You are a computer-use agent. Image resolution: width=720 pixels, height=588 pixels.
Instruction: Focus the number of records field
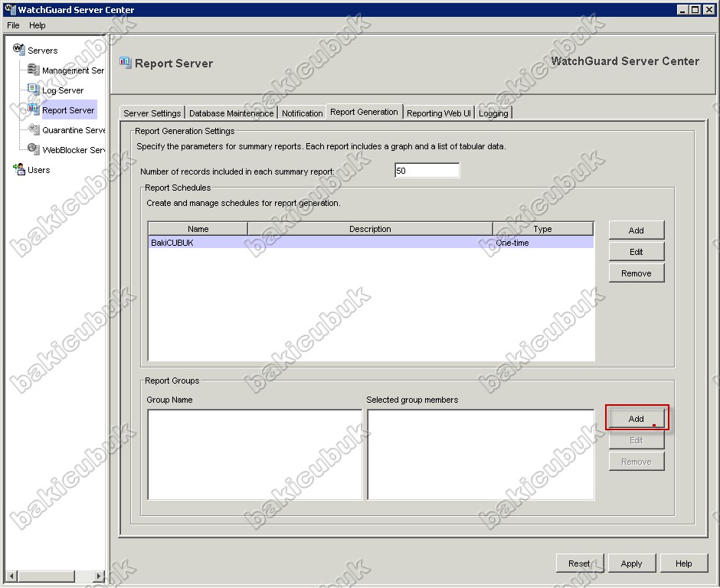[427, 170]
